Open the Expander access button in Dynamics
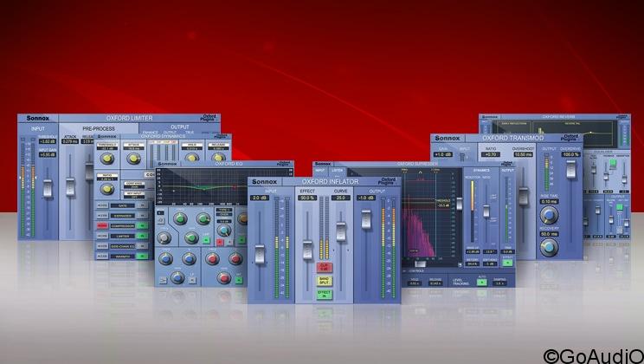Viewport: 644px width, 364px height. (x=102, y=216)
